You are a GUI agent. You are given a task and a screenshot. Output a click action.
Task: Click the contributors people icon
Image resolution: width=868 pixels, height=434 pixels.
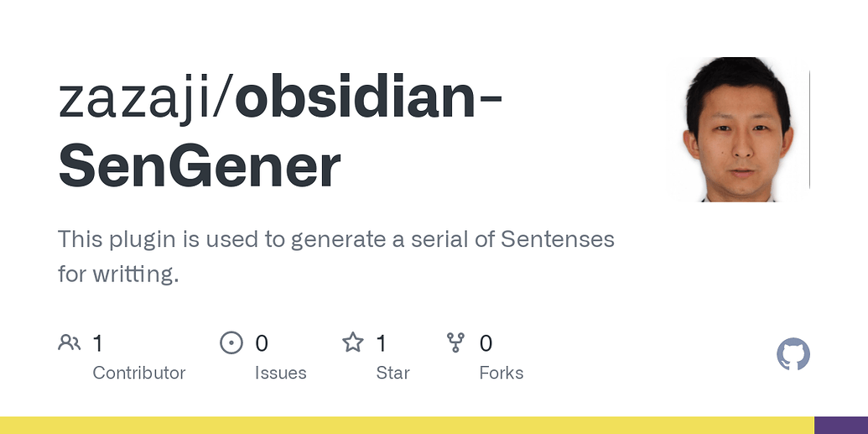[x=69, y=342]
